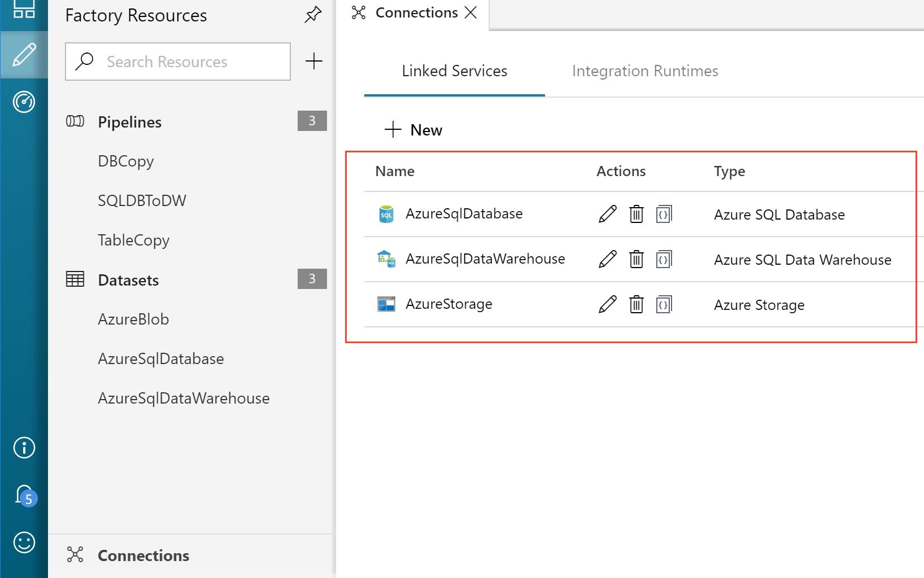Image resolution: width=924 pixels, height=578 pixels.
Task: Open the SQLDBToDW pipeline
Action: click(142, 201)
